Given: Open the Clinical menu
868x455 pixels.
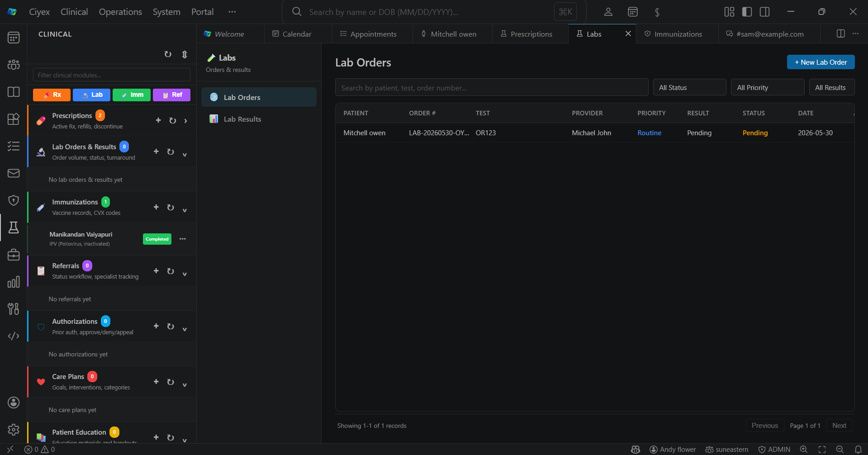Looking at the screenshot, I should [74, 12].
